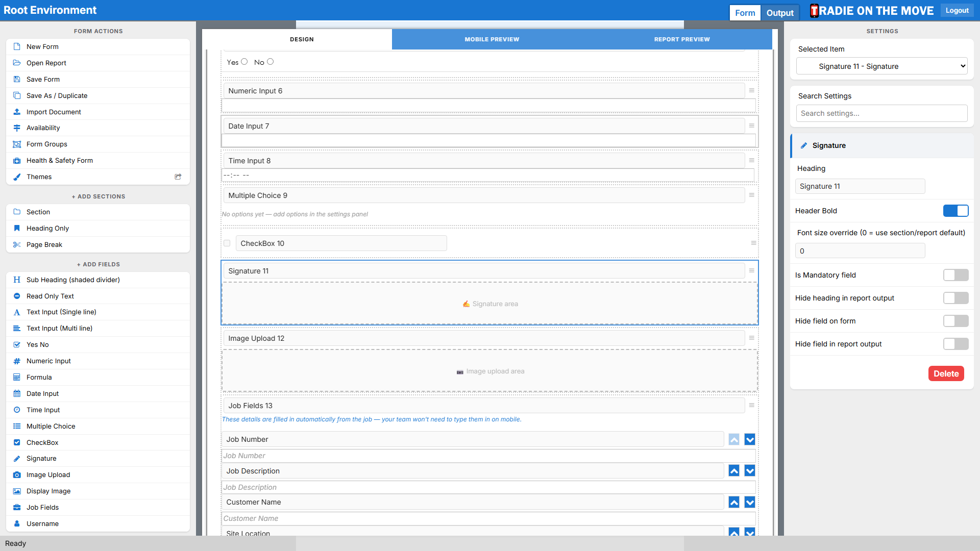Click the Health & Safety Form icon

17,160
